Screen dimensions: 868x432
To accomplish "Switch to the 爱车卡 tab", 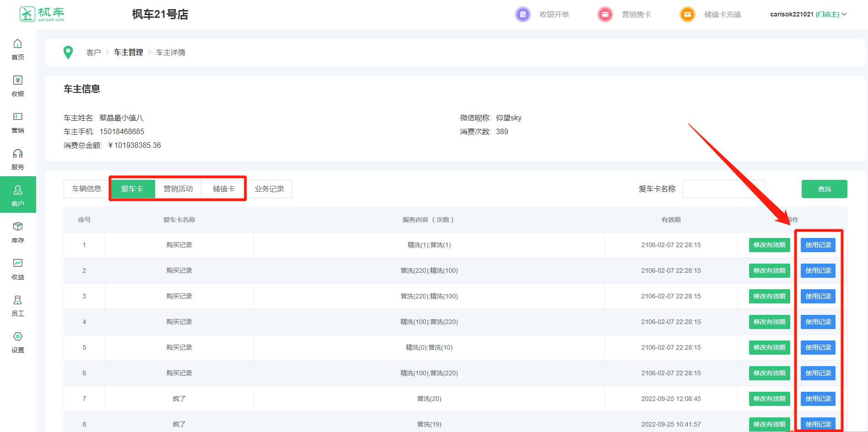I will (132, 189).
